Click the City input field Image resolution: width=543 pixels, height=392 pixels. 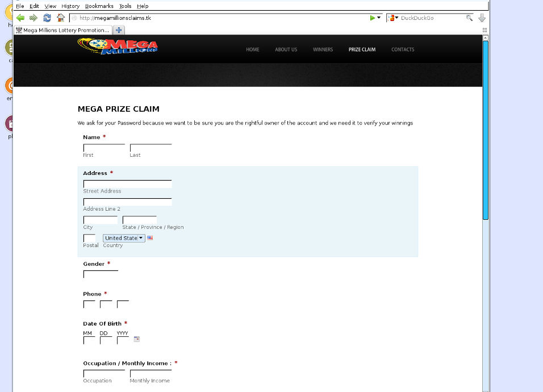101,220
